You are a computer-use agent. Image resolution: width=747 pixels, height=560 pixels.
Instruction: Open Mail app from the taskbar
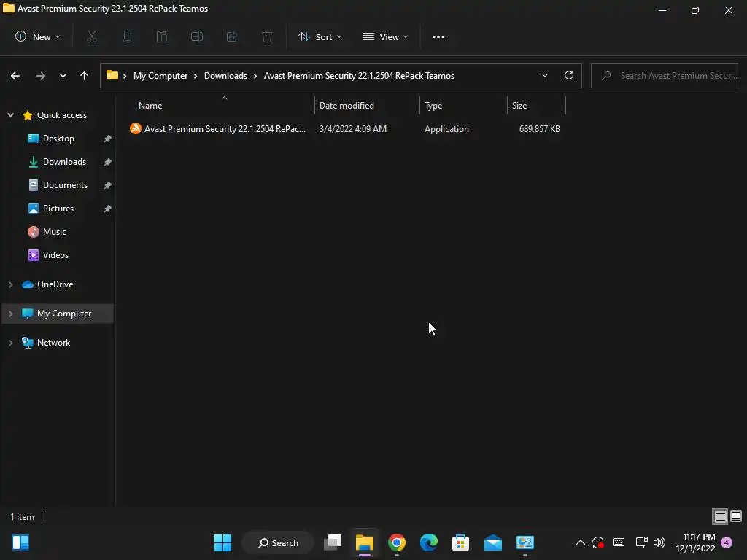tap(492, 542)
